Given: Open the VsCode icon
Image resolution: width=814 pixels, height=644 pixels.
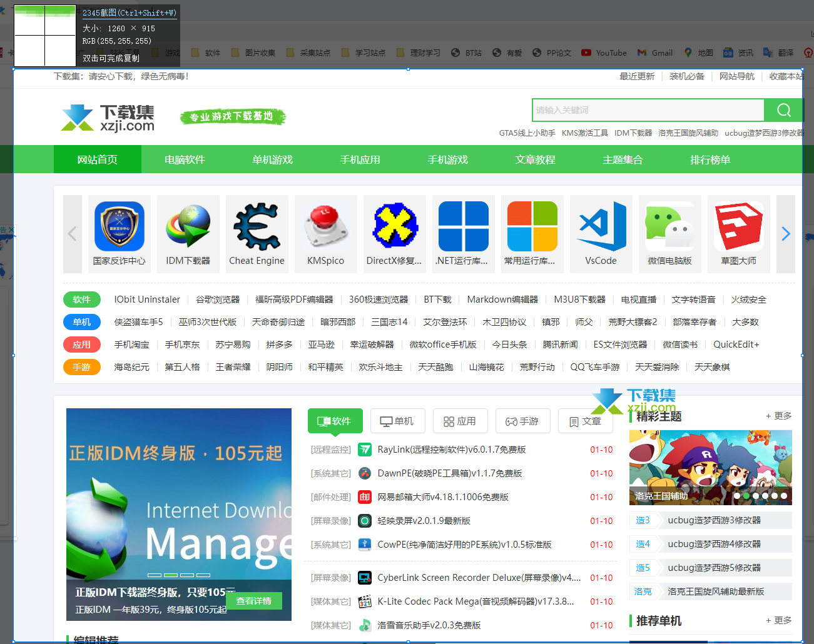Looking at the screenshot, I should tap(601, 226).
